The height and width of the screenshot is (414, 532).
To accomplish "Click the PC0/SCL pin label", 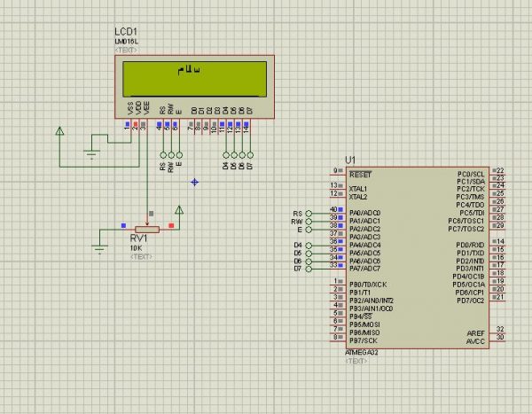I will [x=471, y=174].
